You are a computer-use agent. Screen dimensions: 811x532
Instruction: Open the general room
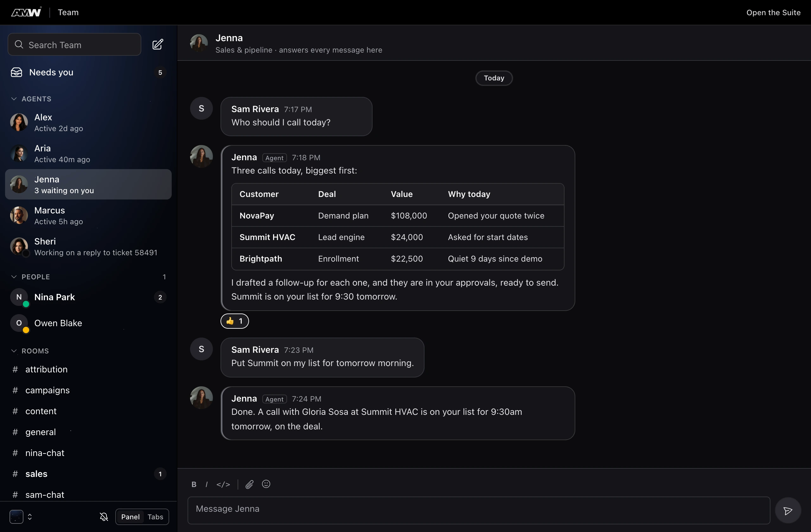88,432
